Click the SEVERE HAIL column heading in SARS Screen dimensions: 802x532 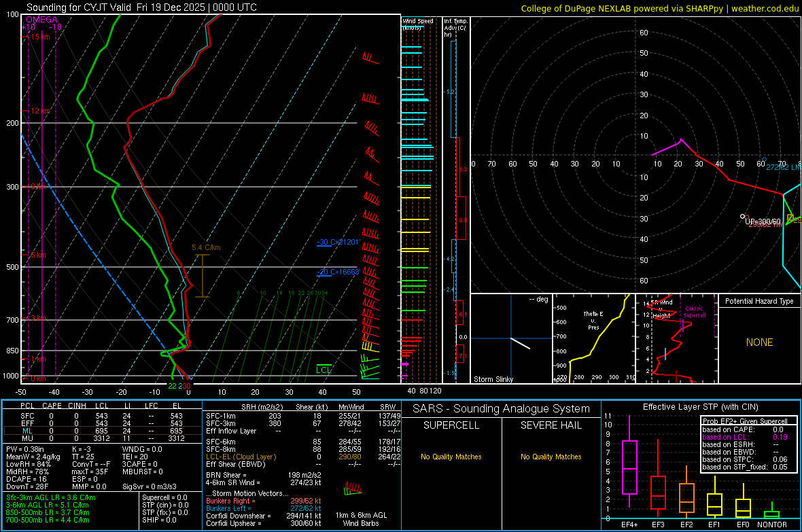point(551,425)
